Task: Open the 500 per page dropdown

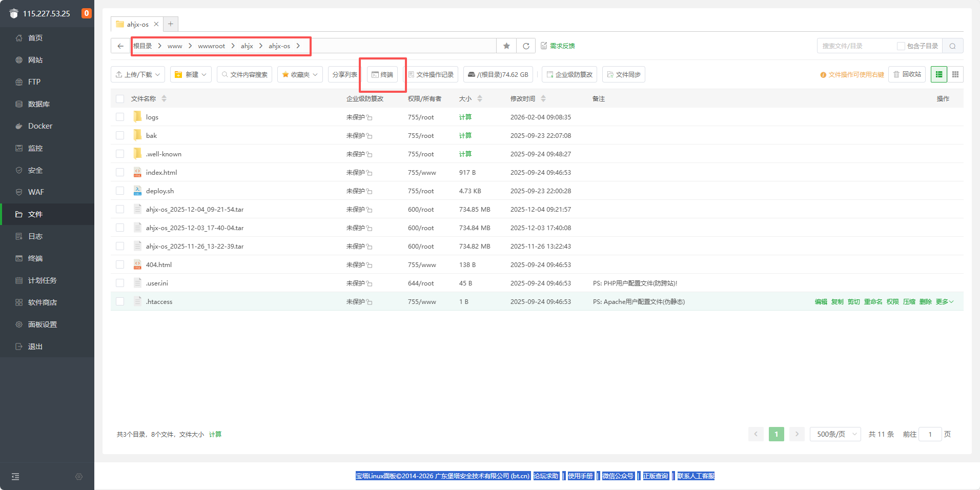Action: pyautogui.click(x=835, y=434)
